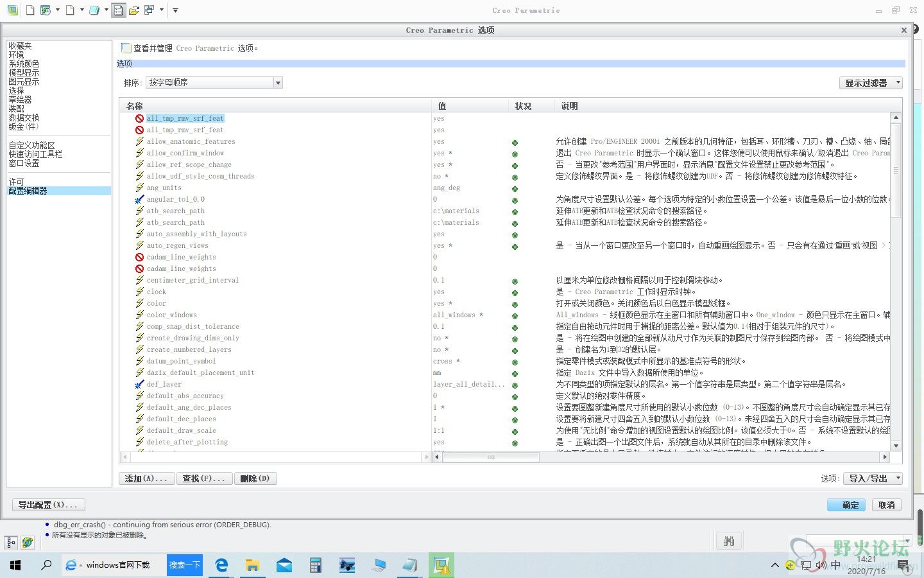The height and width of the screenshot is (578, 924).
Task: Click the regenerate icon with clock in toolbar
Action: [46, 10]
